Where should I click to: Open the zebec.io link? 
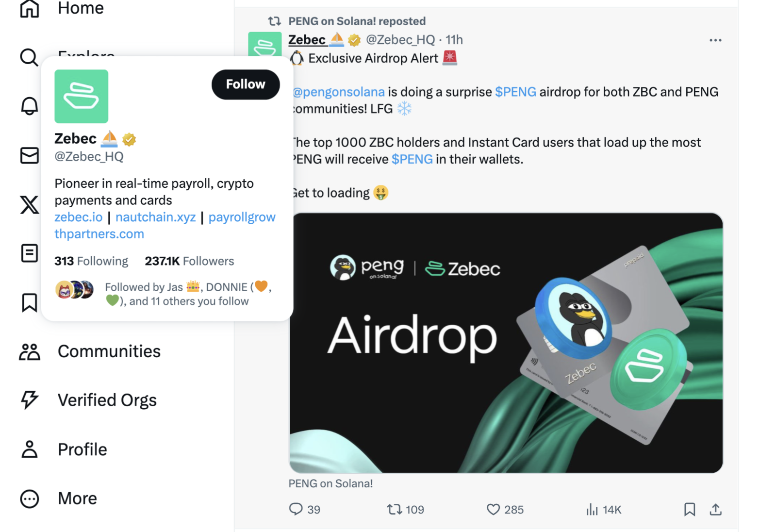pos(78,217)
